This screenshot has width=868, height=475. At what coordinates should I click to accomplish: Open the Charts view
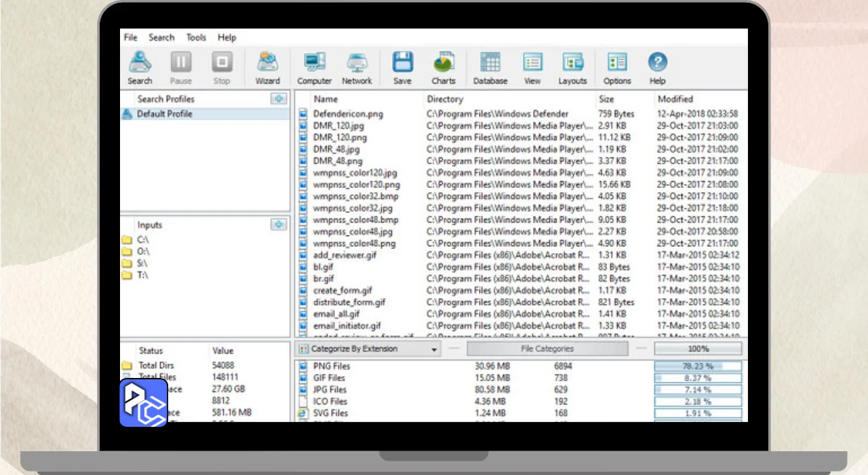443,68
